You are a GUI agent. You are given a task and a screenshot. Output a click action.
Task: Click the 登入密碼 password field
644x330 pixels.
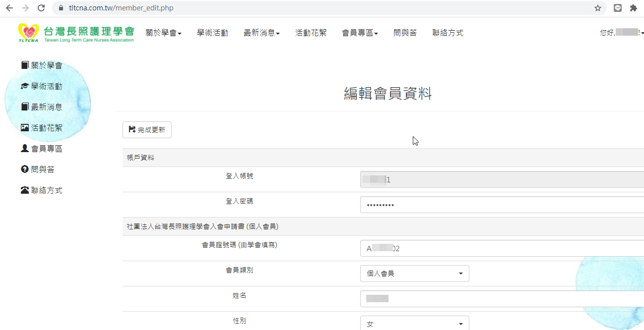pos(502,205)
